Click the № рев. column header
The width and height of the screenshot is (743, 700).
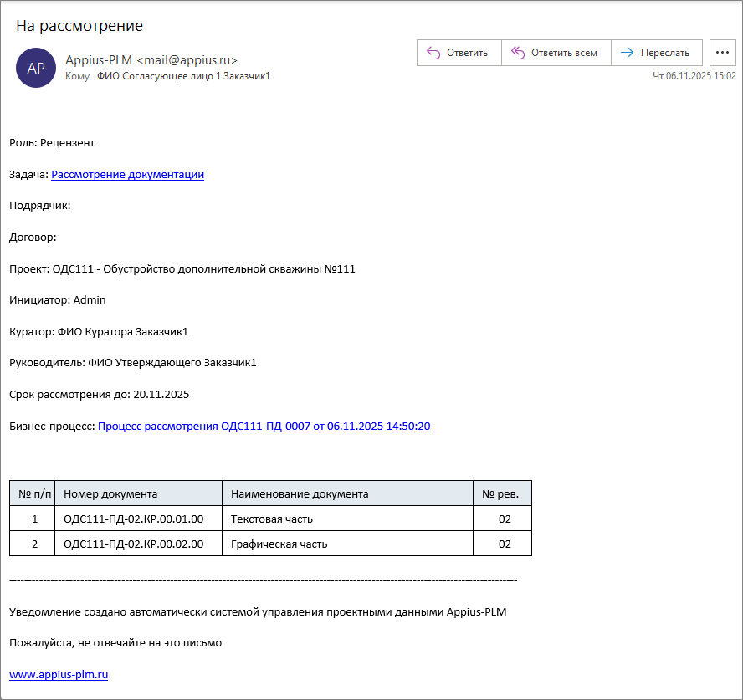(x=500, y=493)
